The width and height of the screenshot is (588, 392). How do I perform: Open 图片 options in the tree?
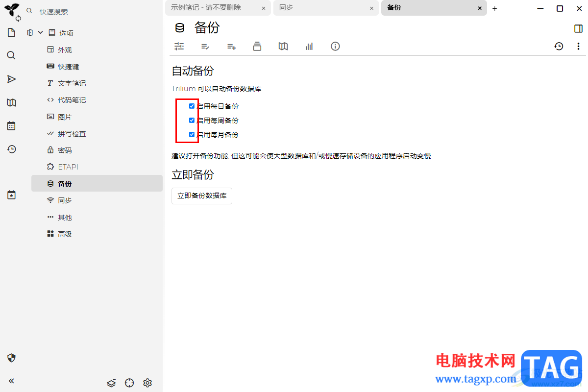pyautogui.click(x=65, y=117)
